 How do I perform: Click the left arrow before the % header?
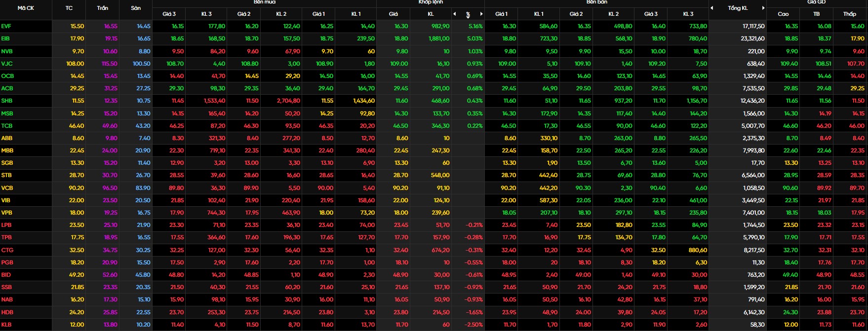[455, 14]
